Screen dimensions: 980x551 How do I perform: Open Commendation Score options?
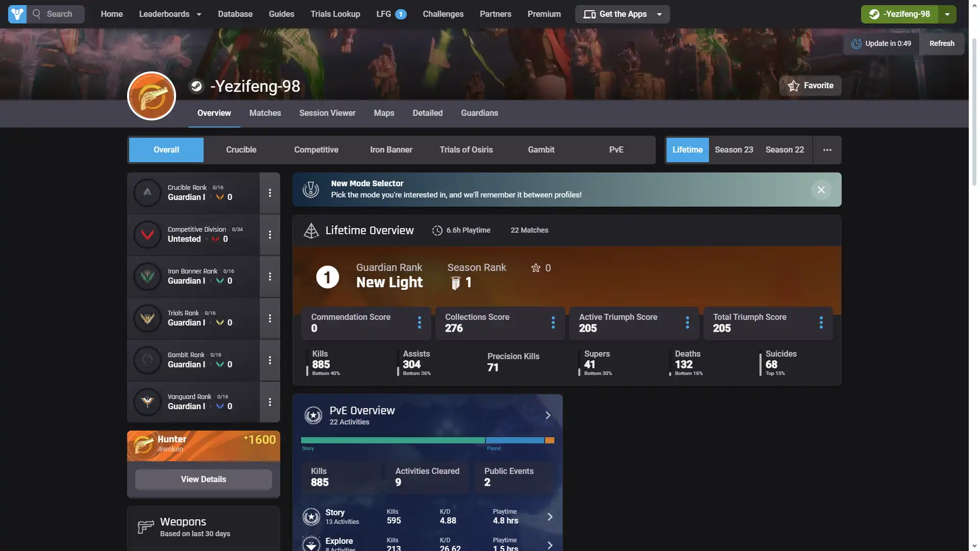click(419, 322)
